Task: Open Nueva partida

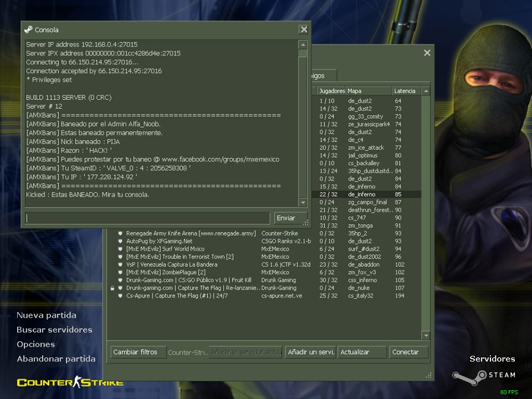Action: (x=47, y=315)
